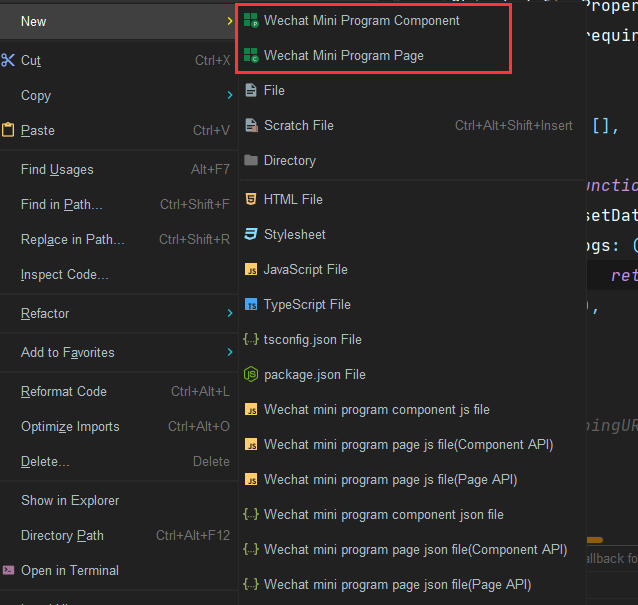Click the Paste clipboard icon
The width and height of the screenshot is (638, 605).
point(8,130)
